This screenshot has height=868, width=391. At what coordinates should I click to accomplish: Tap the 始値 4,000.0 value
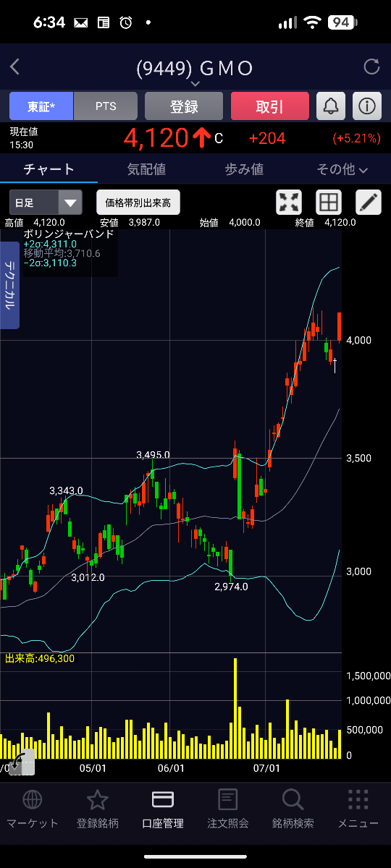coord(244,223)
